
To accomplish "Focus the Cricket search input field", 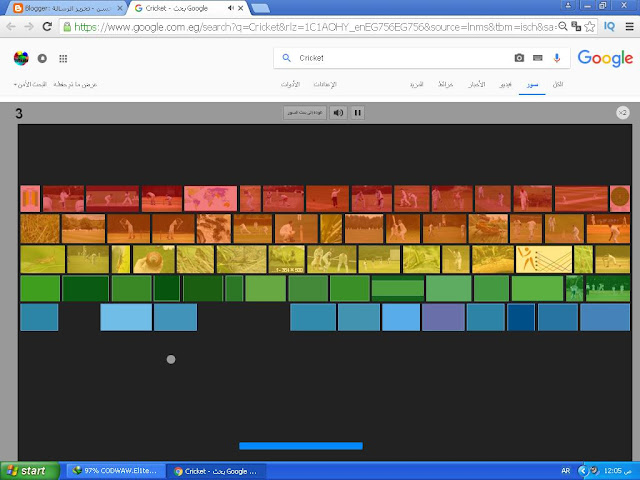I will (402, 58).
